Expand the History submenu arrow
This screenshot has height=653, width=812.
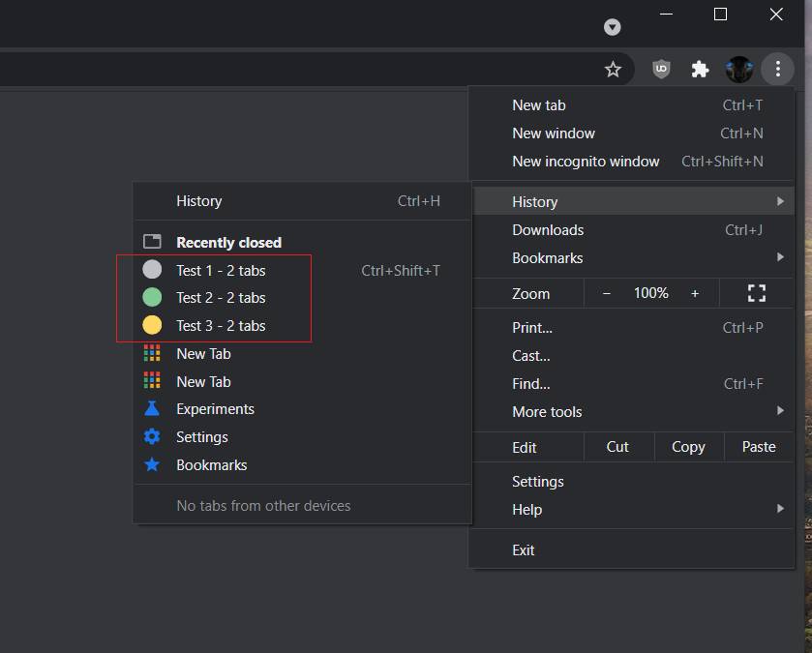(780, 201)
